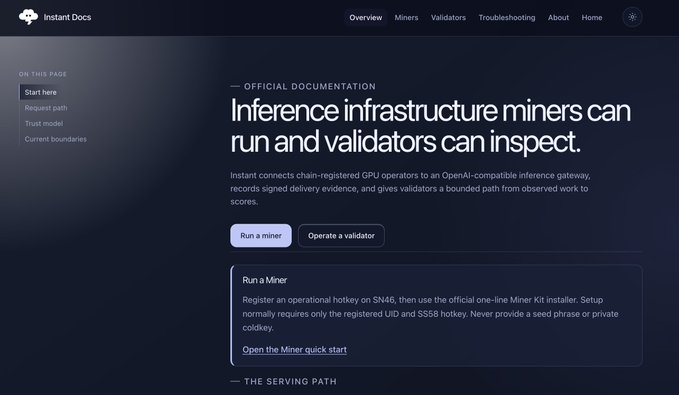
Task: Click the paragraph starting "Register an operational hotkey"
Action: coord(430,314)
